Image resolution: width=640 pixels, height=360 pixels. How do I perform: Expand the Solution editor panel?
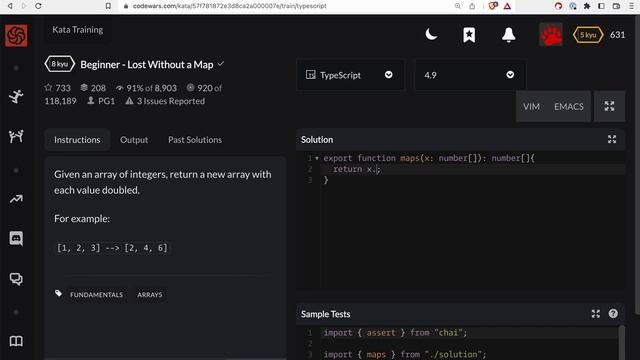point(612,139)
